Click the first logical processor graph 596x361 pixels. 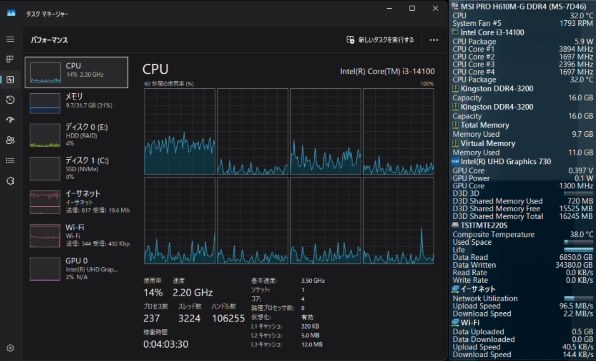(180, 131)
